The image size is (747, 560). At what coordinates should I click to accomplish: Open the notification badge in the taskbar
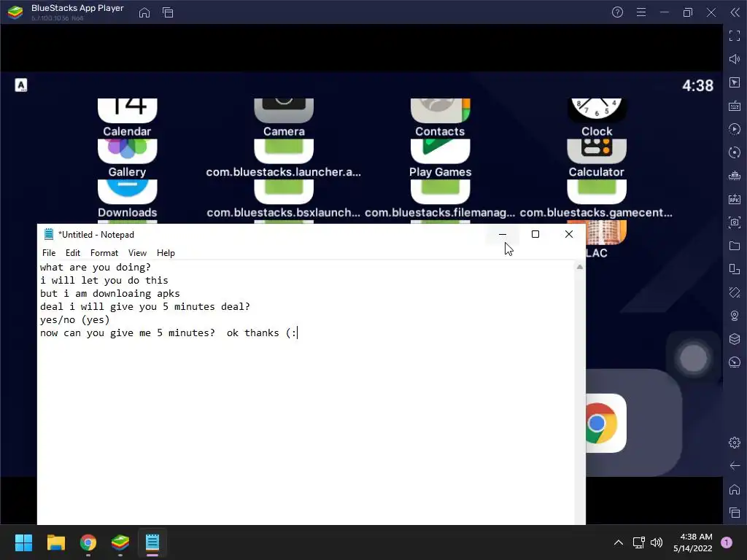(x=727, y=542)
